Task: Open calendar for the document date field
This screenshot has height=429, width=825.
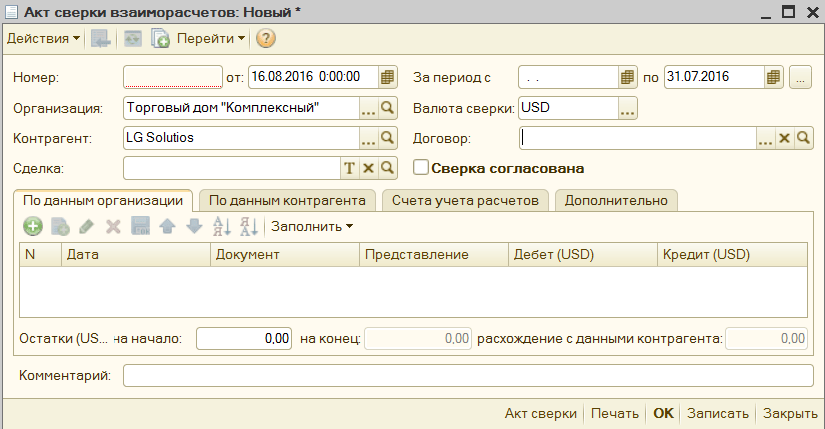Action: 388,77
